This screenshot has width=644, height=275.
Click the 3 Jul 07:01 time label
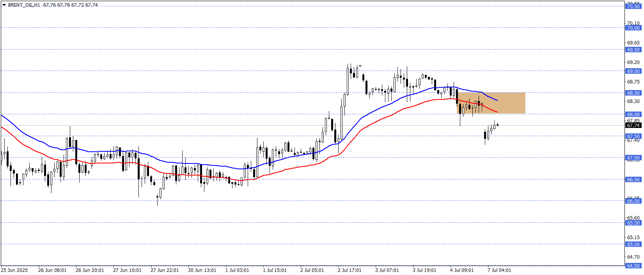(387, 270)
